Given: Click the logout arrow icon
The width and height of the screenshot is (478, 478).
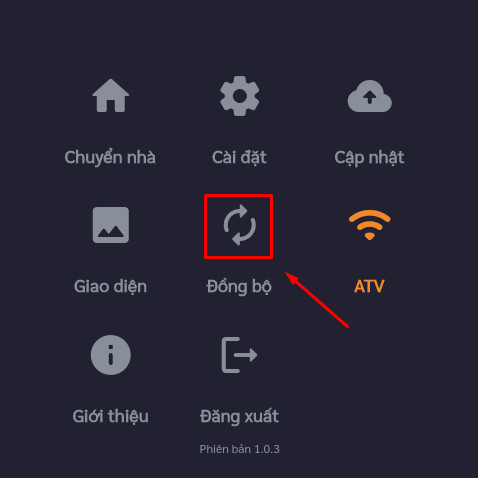Looking at the screenshot, I should point(239,355).
